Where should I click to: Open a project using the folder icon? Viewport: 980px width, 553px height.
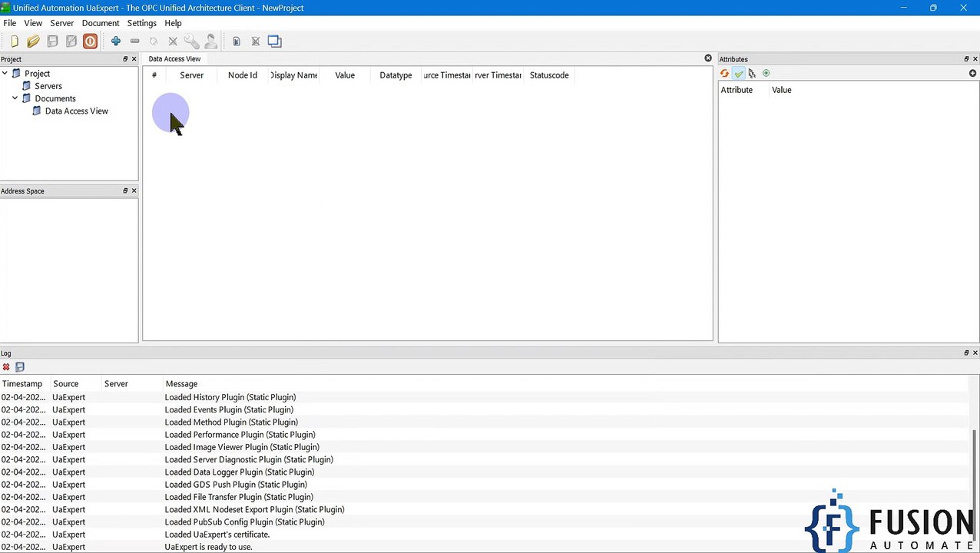tap(33, 41)
